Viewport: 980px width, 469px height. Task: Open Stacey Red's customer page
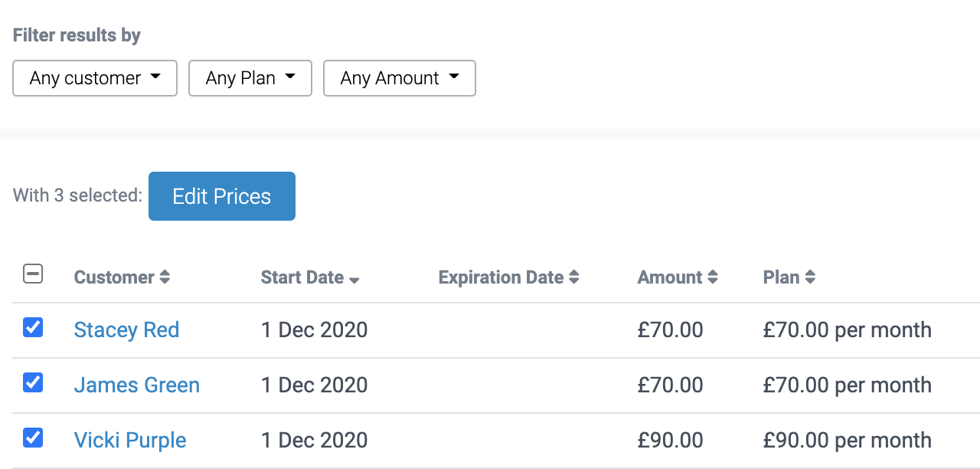[x=126, y=330]
